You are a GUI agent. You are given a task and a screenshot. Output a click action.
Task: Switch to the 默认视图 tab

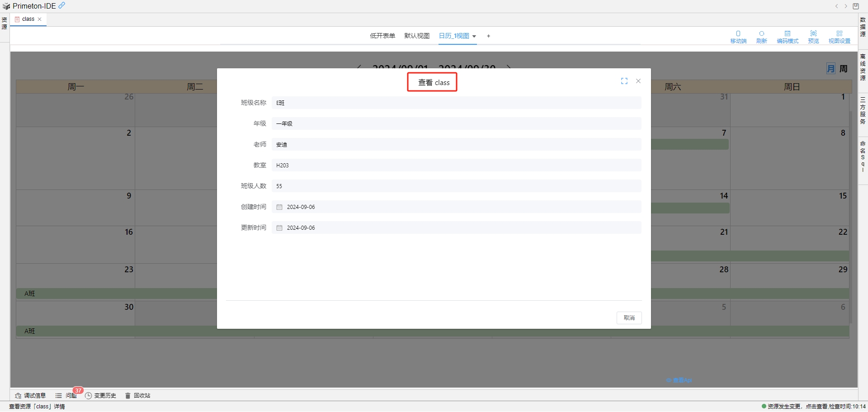417,36
